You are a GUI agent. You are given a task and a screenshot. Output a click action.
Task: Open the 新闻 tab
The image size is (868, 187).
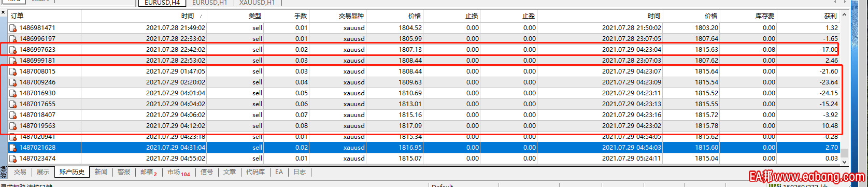[x=101, y=172]
